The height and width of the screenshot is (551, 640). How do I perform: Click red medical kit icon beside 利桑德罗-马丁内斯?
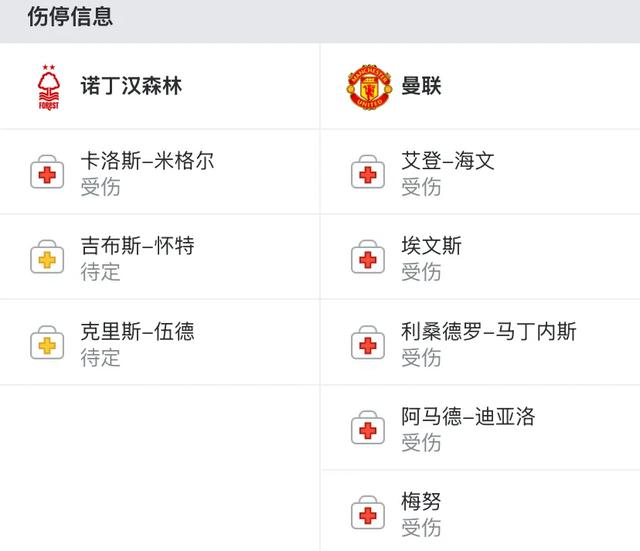tap(368, 342)
